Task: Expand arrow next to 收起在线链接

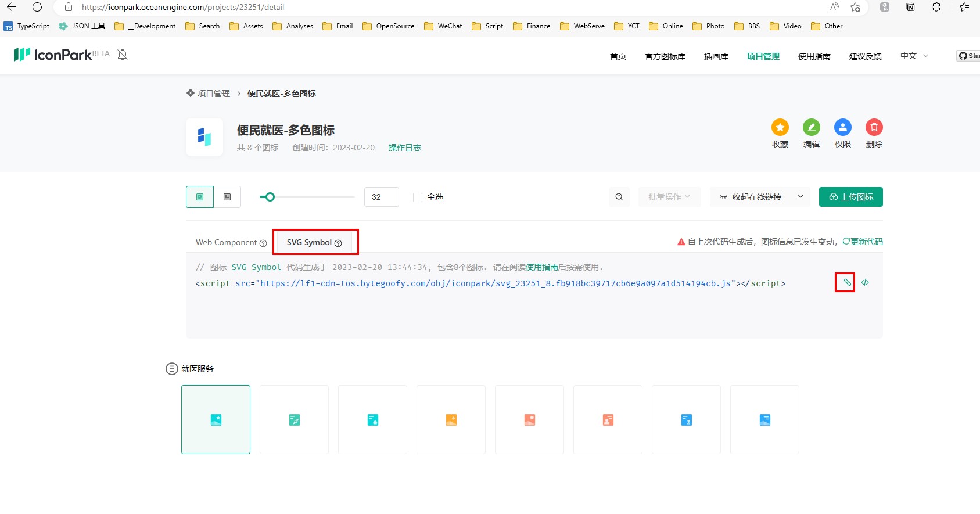Action: pyautogui.click(x=800, y=197)
